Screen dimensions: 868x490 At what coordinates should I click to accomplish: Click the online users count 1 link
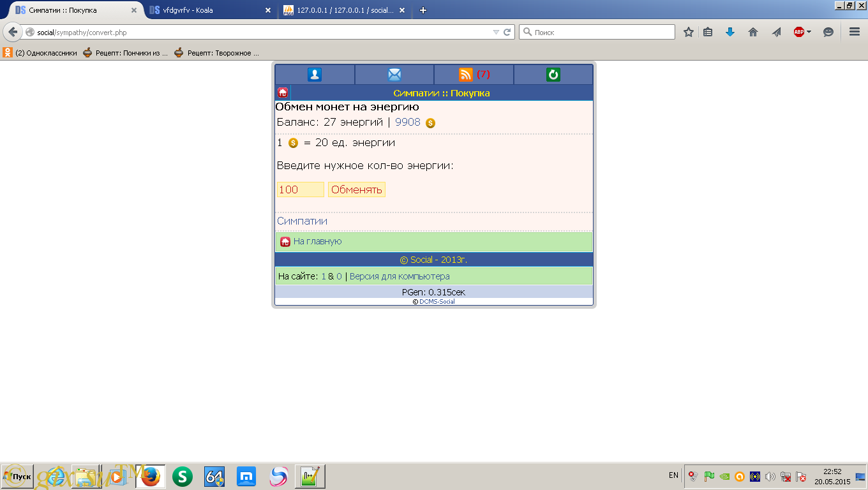323,276
